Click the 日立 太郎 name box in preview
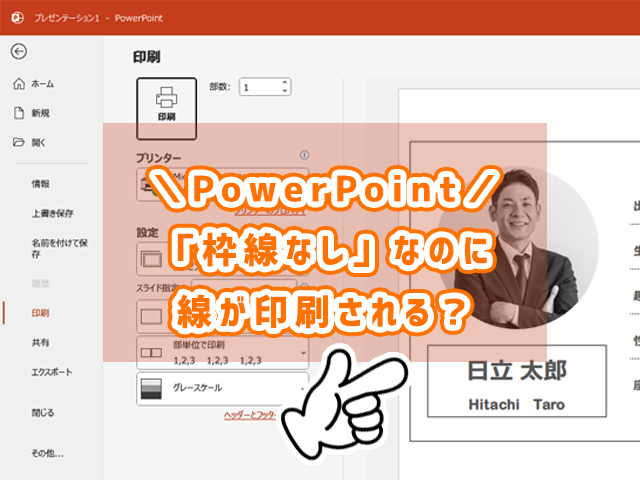Image resolution: width=640 pixels, height=480 pixels. point(516,381)
